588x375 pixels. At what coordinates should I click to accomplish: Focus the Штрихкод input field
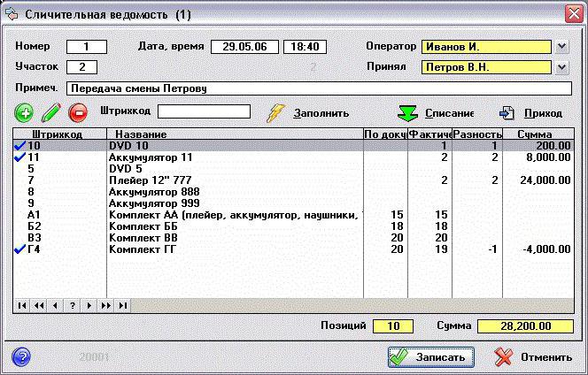click(205, 111)
